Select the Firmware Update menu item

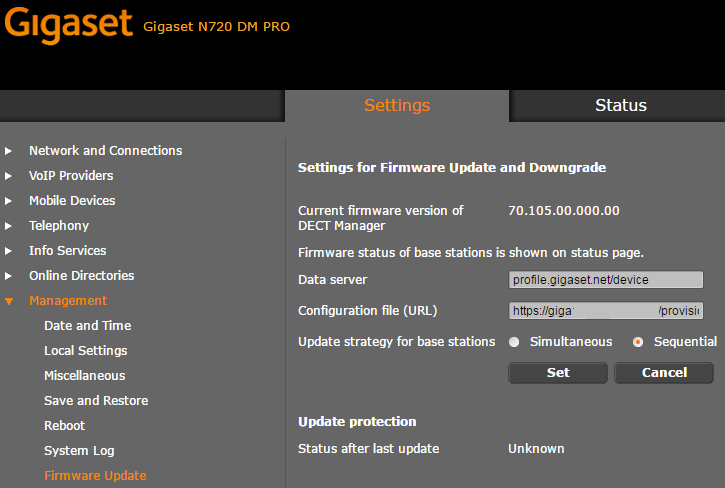(95, 476)
